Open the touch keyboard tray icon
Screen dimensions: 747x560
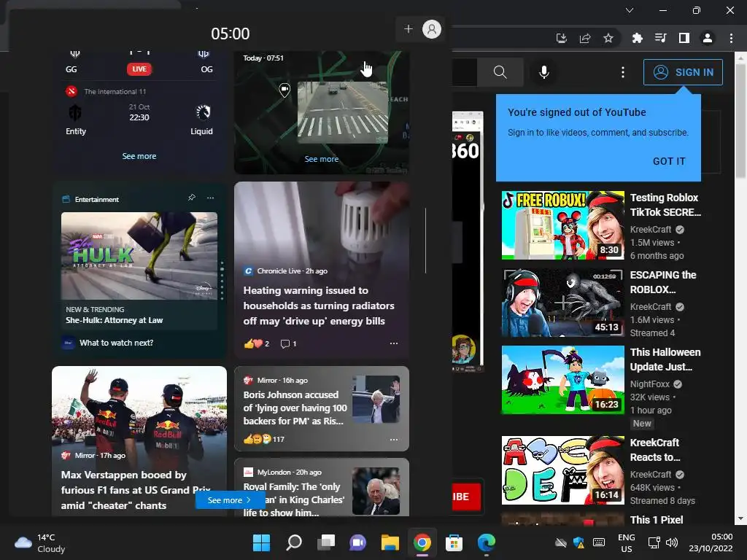click(599, 542)
